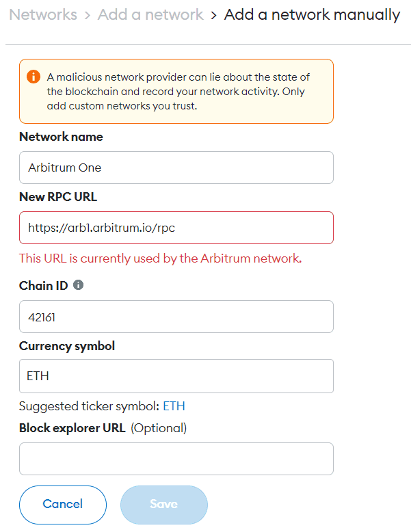Click the Network name label
The height and width of the screenshot is (532, 411).
61,137
